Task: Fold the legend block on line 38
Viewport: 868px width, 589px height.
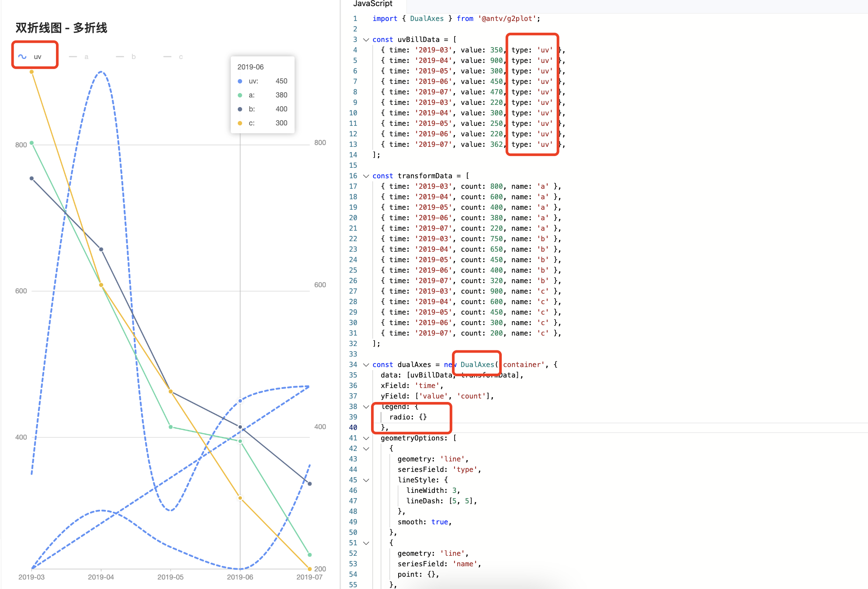Action: (366, 407)
